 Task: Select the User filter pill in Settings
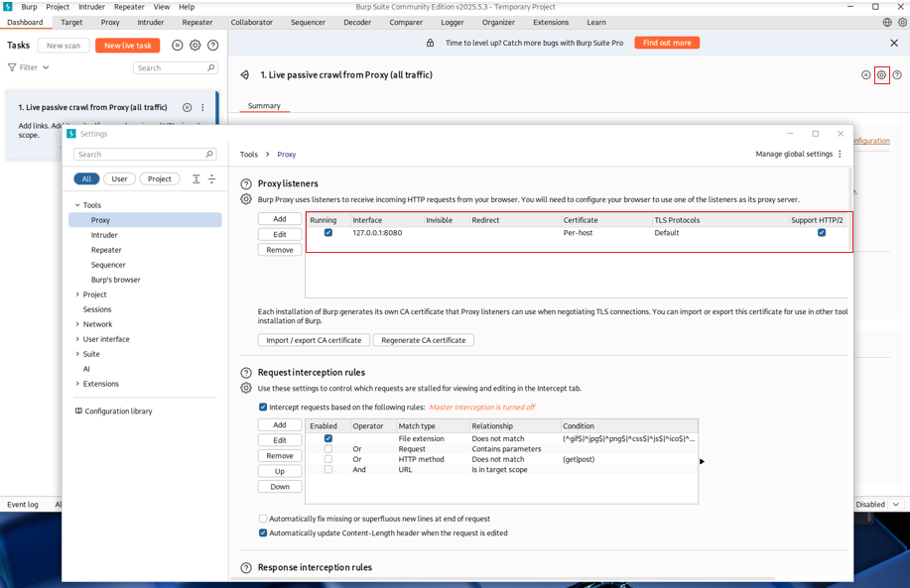[x=119, y=179]
